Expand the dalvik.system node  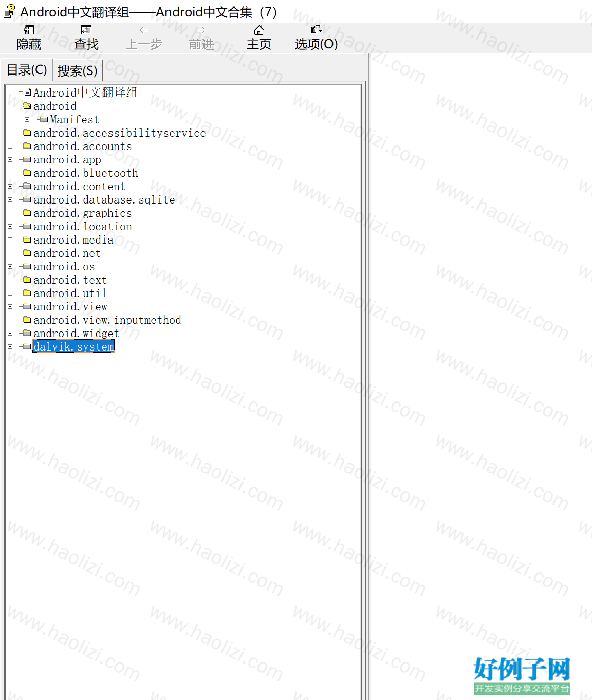(x=10, y=347)
